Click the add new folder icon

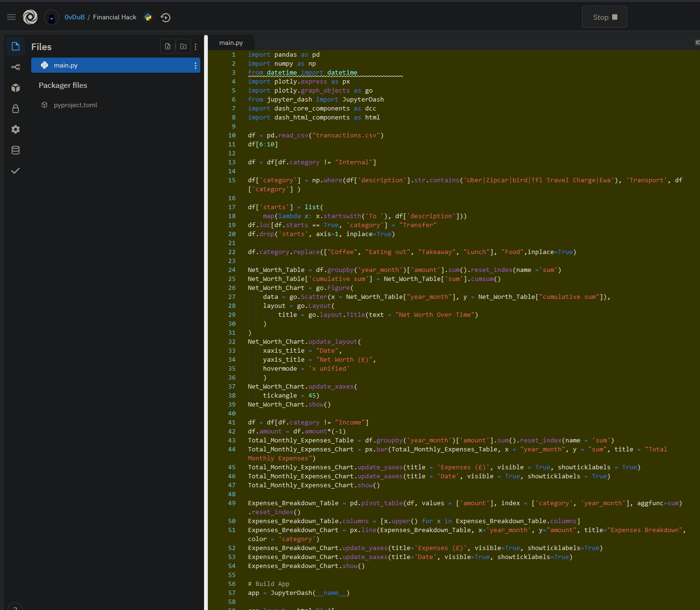pos(183,46)
